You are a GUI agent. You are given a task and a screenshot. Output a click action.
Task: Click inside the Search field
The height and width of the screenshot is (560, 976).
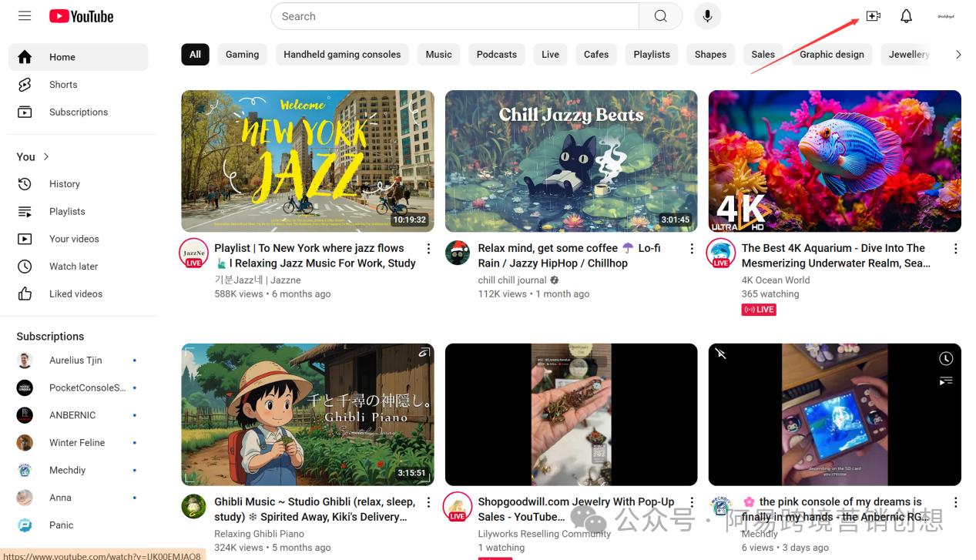(x=454, y=16)
